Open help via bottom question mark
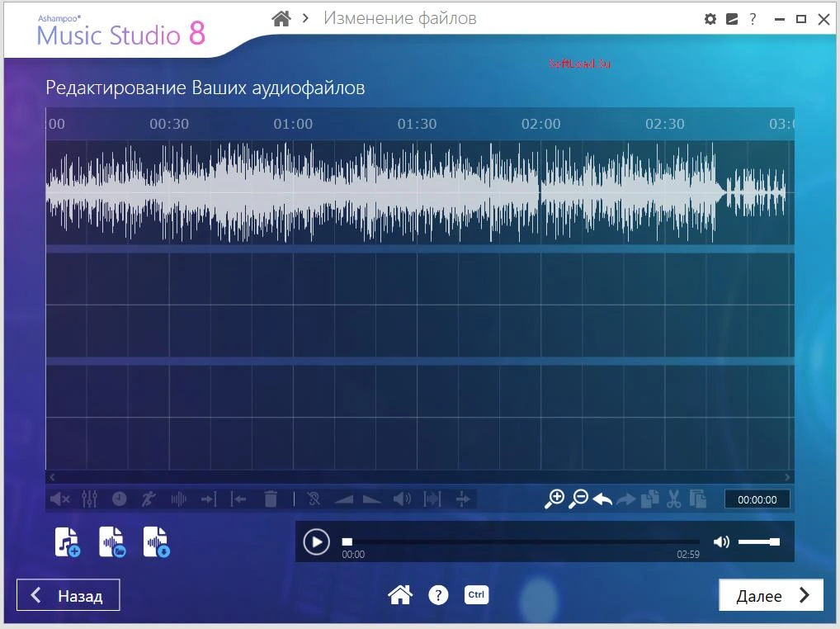840x629 pixels. click(438, 594)
